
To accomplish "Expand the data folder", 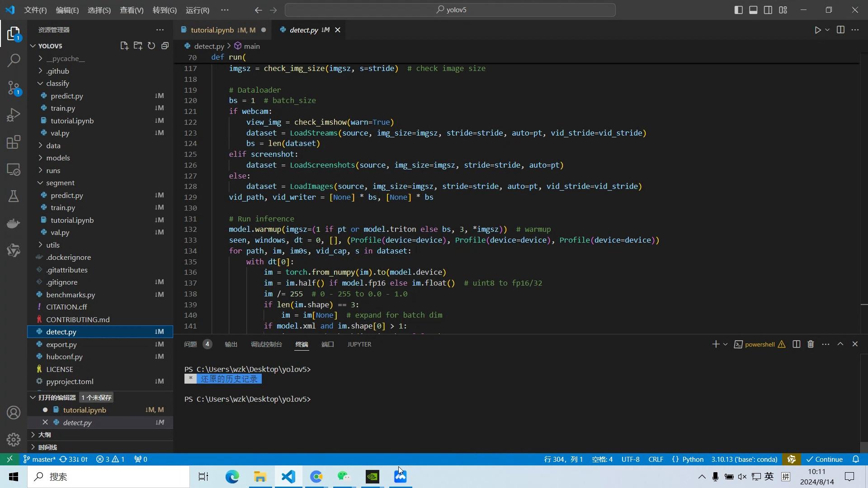I will 100,145.
